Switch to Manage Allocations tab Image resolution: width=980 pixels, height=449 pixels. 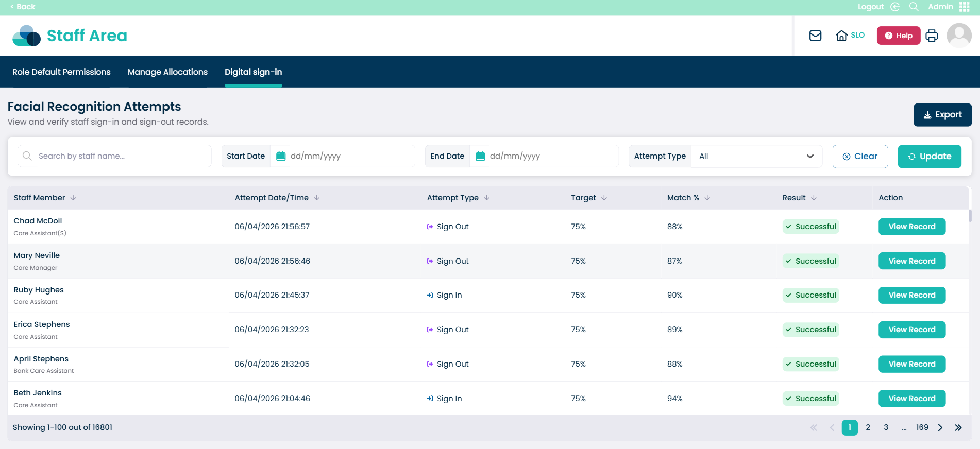pyautogui.click(x=167, y=72)
